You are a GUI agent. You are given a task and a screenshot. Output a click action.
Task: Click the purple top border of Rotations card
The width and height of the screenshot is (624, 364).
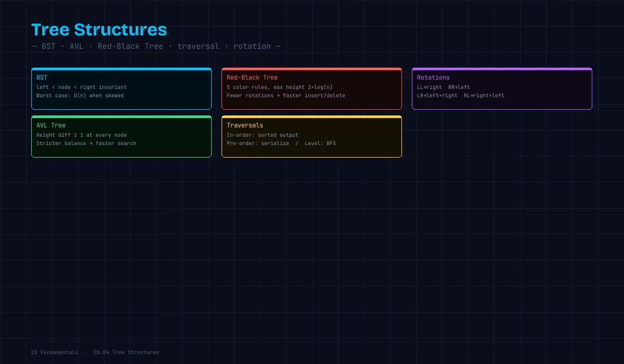[x=502, y=69]
